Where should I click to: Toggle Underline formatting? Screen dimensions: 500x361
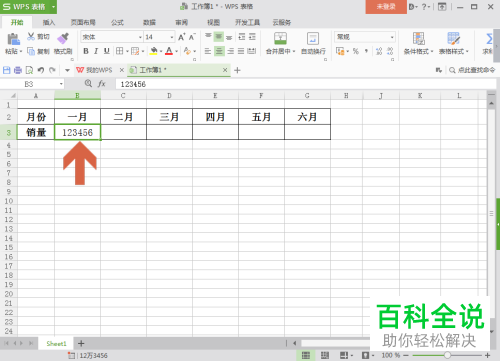coord(106,51)
